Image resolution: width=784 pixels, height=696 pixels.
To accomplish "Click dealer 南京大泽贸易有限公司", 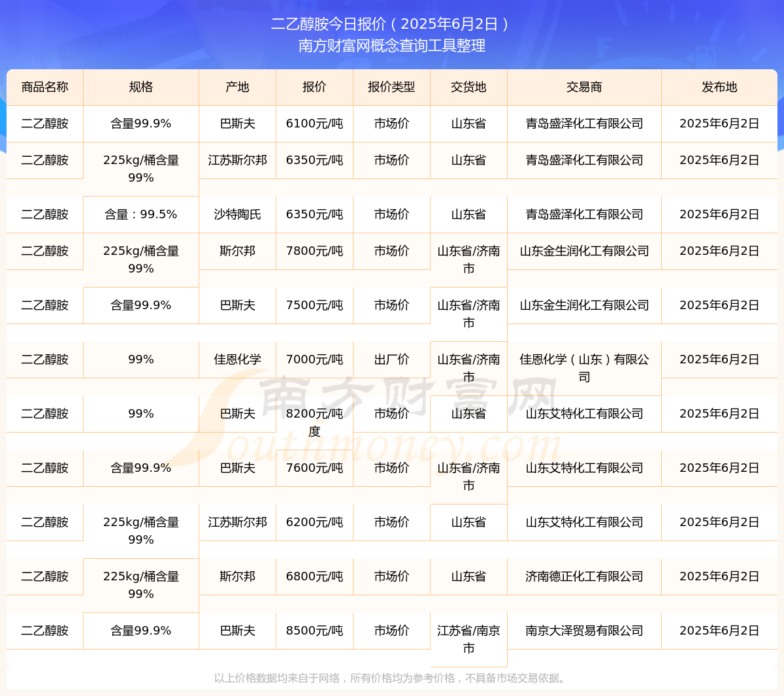I will coord(584,631).
